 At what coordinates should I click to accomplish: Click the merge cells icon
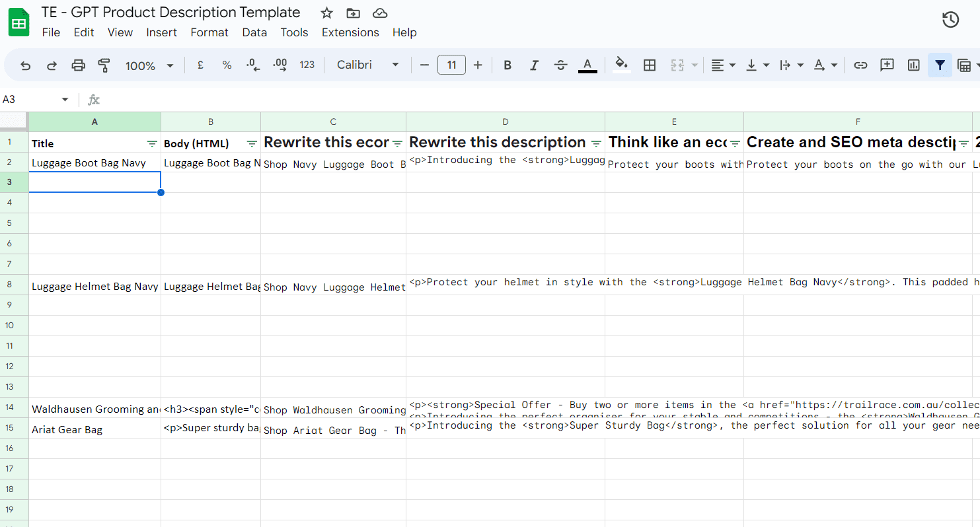677,65
